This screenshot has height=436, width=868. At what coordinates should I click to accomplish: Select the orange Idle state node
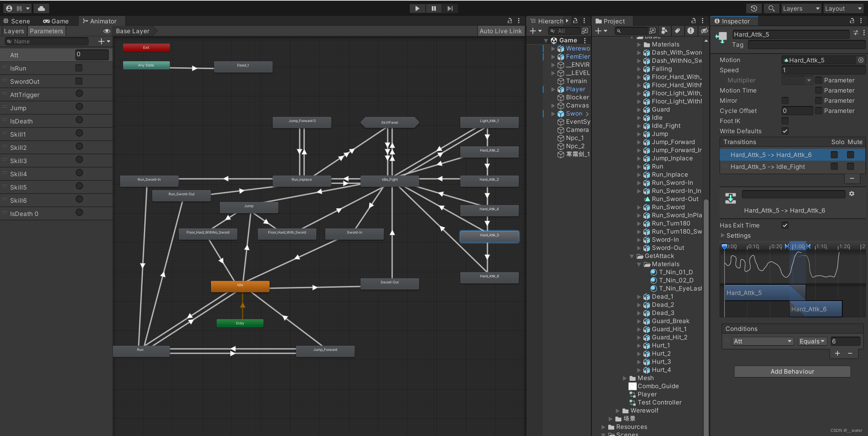point(240,286)
